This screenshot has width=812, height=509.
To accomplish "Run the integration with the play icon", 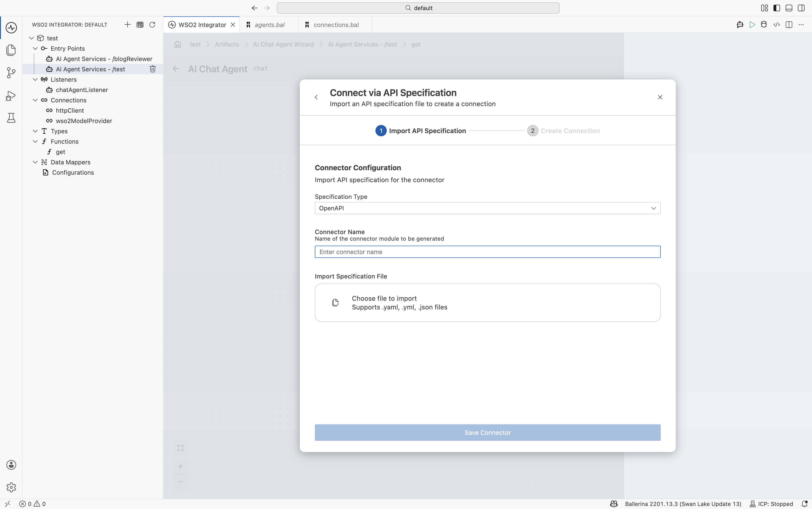I will tap(752, 25).
